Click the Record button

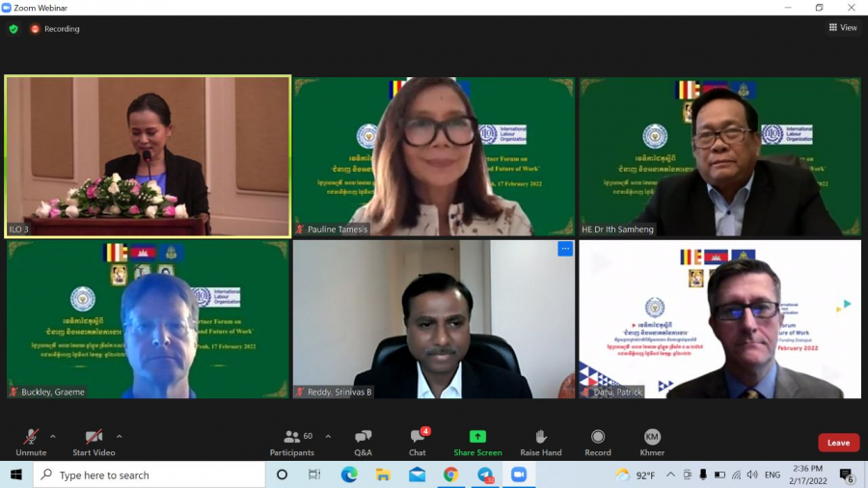point(598,442)
